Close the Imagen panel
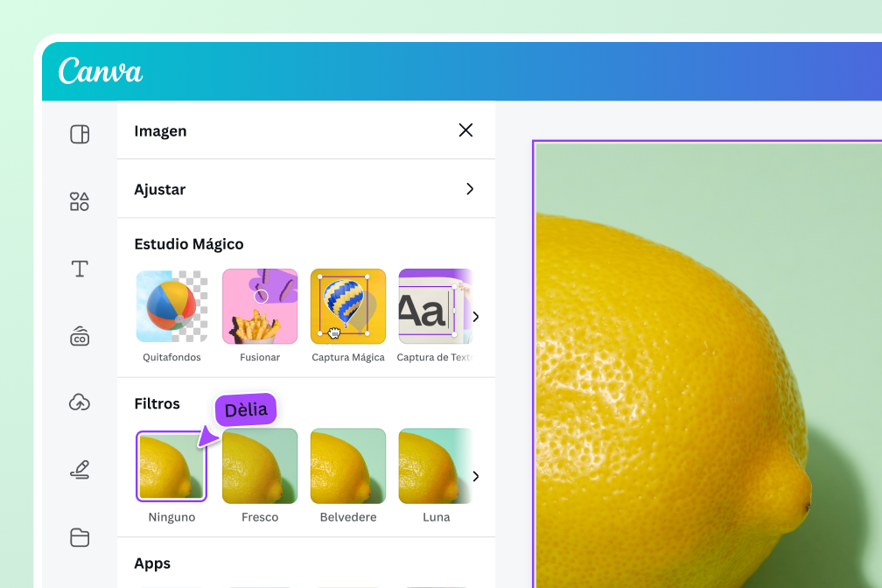 tap(465, 130)
